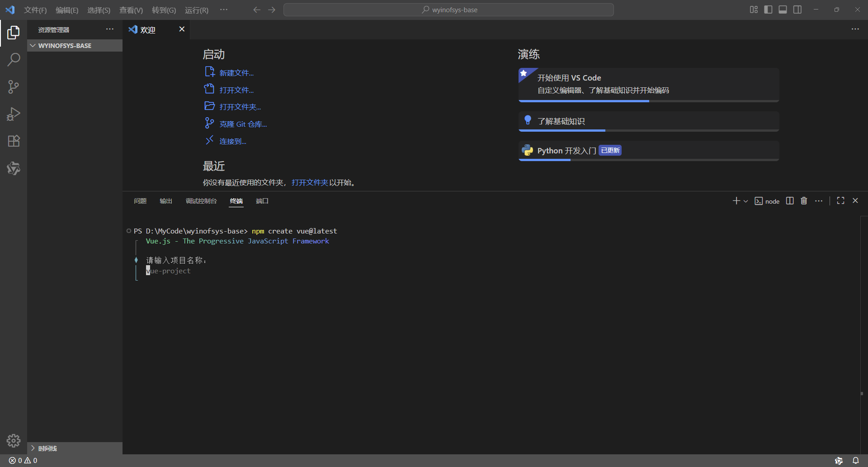Switch to the 调试控制台 panel tab
The width and height of the screenshot is (868, 467).
pos(201,201)
